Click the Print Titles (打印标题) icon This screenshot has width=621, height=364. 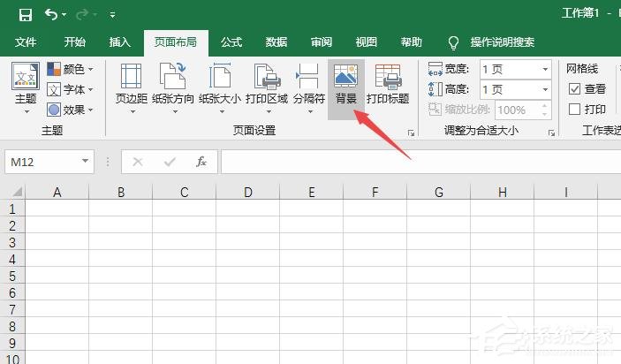pos(388,87)
